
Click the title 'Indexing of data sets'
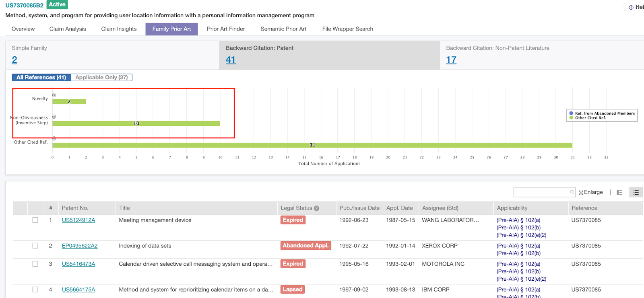tap(145, 246)
